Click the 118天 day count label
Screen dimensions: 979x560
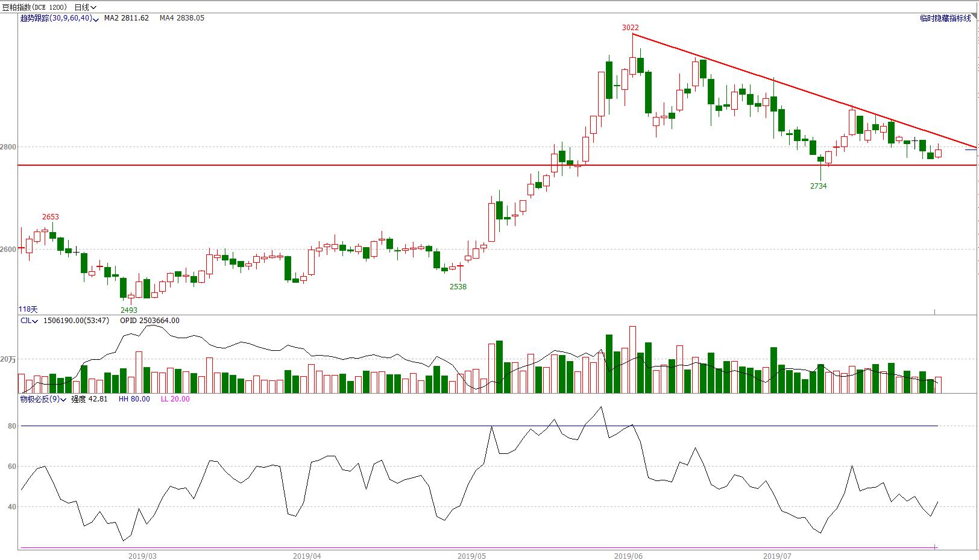tap(28, 309)
